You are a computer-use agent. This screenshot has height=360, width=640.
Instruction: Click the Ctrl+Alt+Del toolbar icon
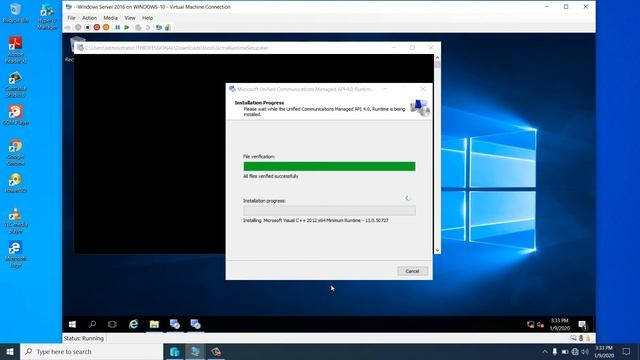[68, 27]
